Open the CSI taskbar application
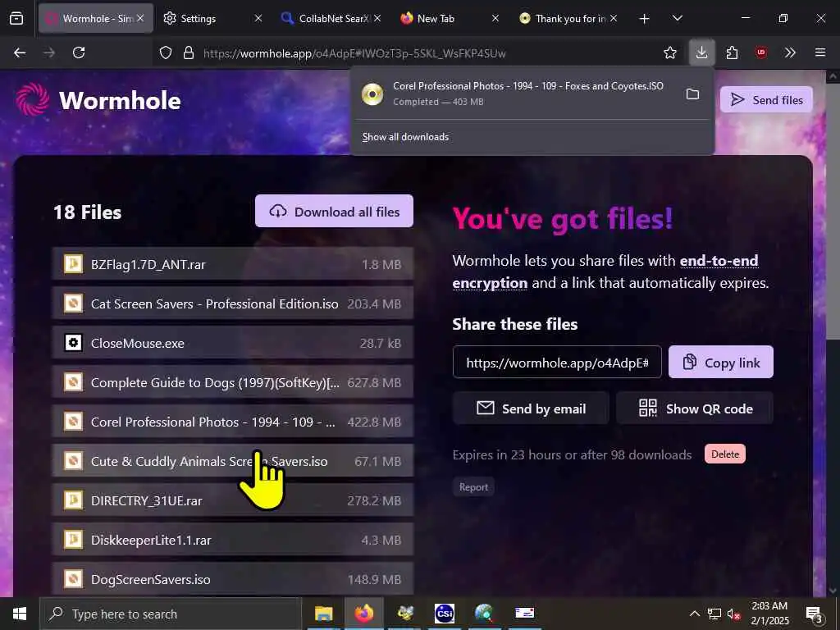Screen dimensions: 840x630 click(444, 614)
